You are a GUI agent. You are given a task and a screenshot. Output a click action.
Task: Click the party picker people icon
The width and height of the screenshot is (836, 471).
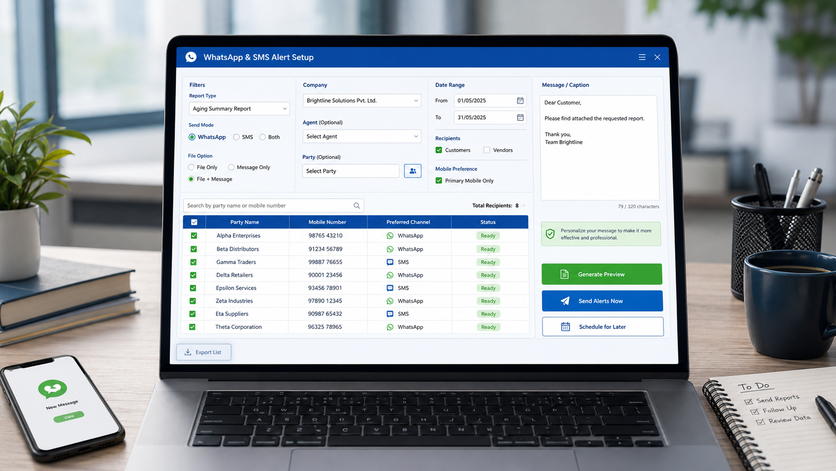coord(413,171)
